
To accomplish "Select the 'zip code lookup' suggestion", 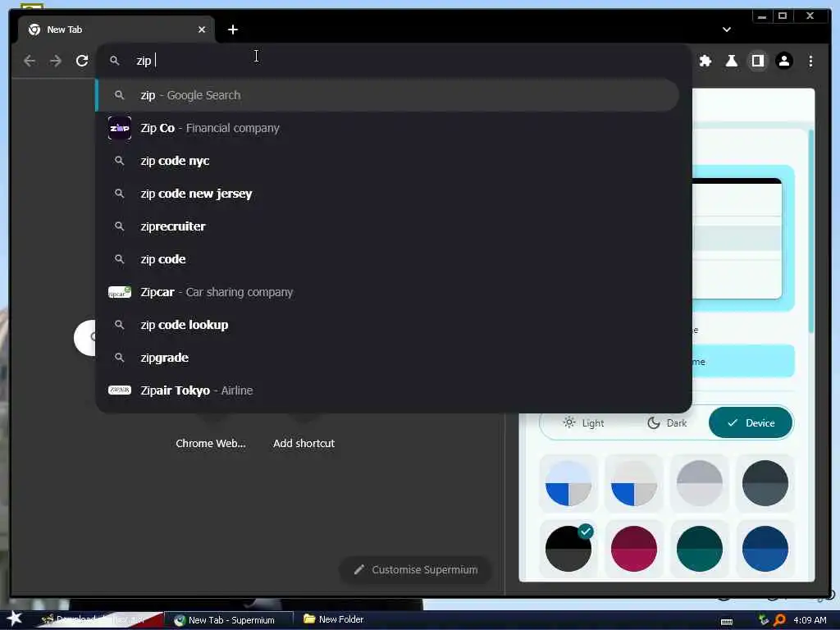I will point(388,325).
